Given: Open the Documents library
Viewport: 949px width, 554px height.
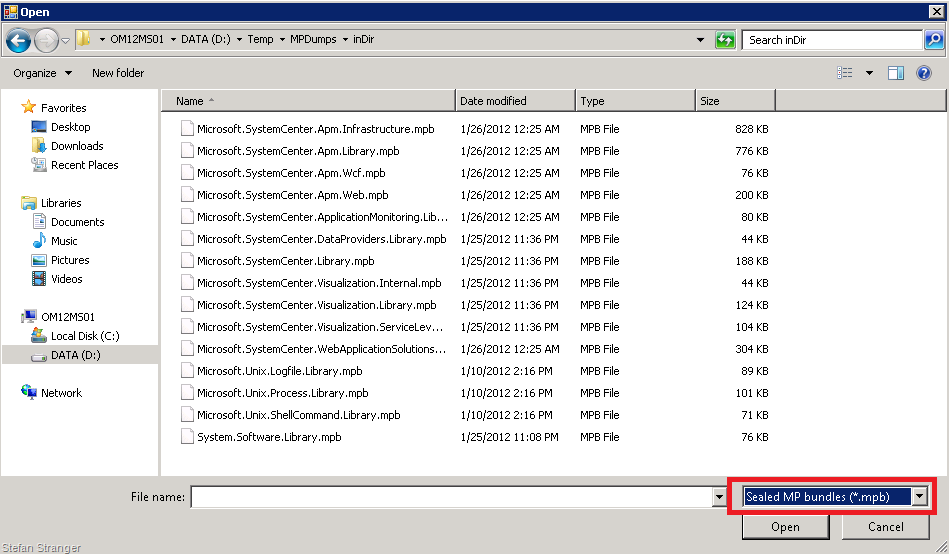Looking at the screenshot, I should pyautogui.click(x=77, y=222).
